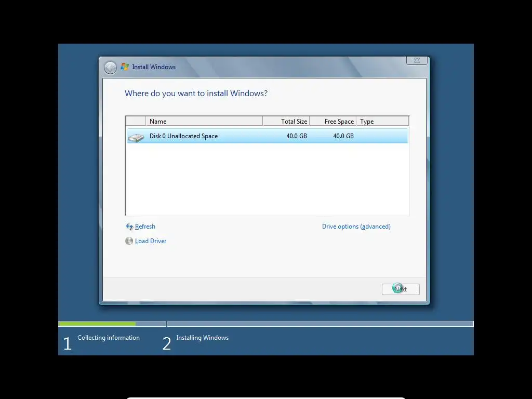Sort by the Name column header

pyautogui.click(x=204, y=121)
